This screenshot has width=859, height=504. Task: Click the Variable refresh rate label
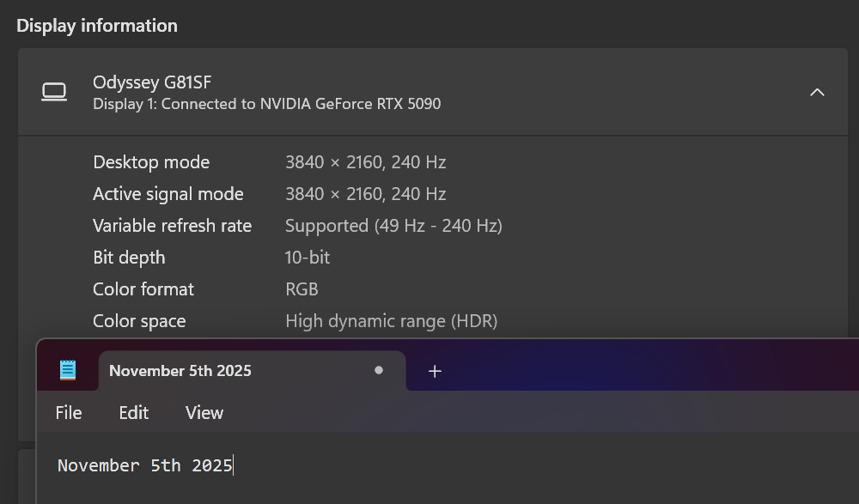172,226
